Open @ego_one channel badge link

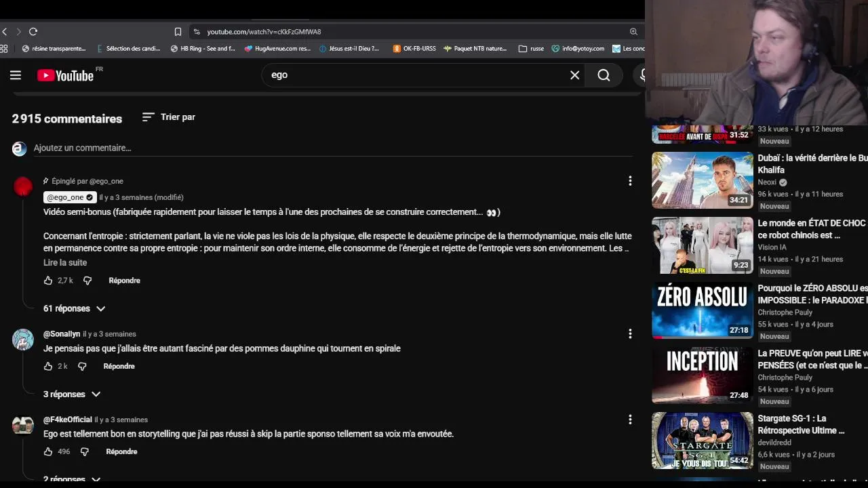click(70, 197)
